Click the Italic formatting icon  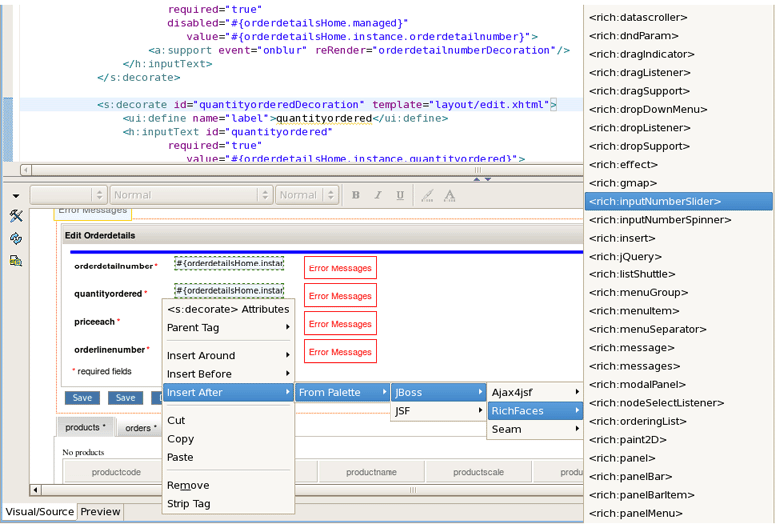coord(378,195)
